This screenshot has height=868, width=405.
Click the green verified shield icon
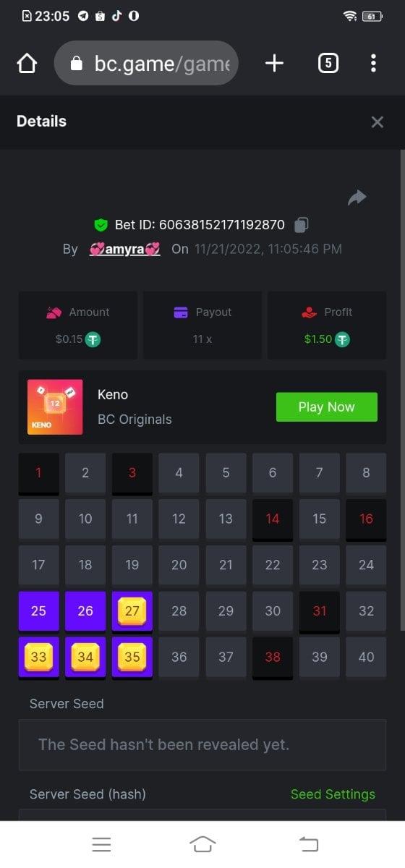[101, 225]
